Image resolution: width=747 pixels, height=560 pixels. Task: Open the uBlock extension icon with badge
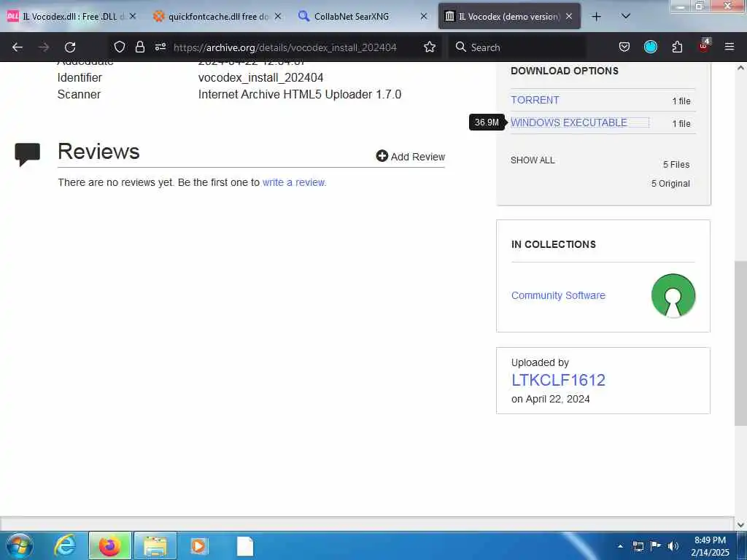[x=704, y=46]
